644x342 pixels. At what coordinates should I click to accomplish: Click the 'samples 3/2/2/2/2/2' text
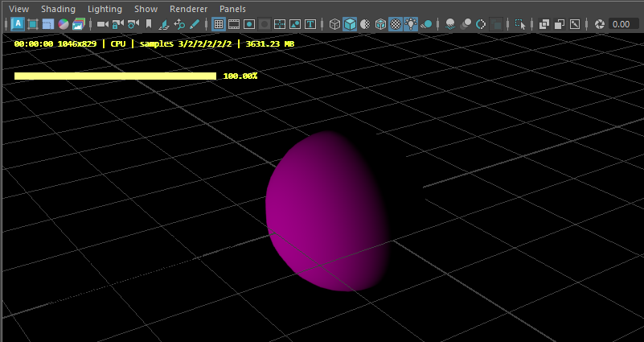(185, 43)
